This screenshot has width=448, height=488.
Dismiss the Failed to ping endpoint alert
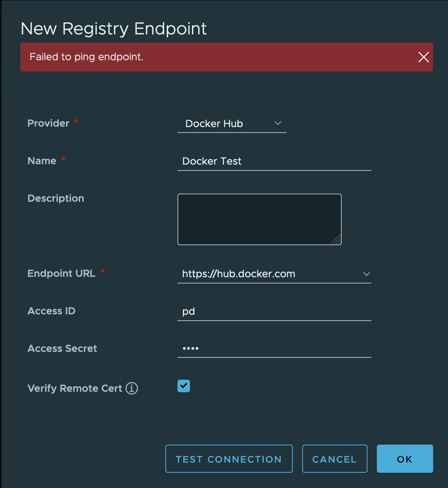424,57
